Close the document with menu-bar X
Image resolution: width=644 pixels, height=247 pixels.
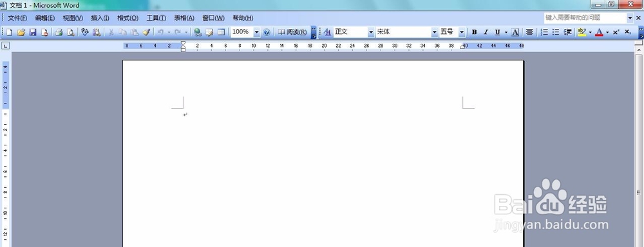[x=639, y=18]
